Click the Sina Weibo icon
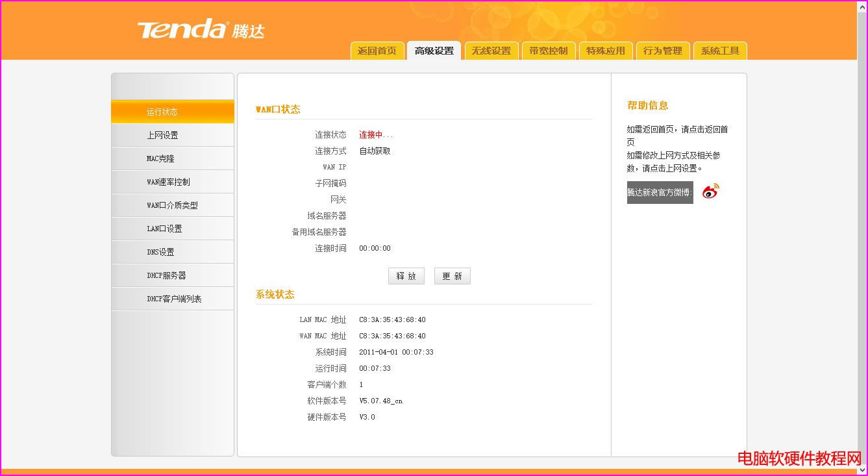 click(711, 192)
